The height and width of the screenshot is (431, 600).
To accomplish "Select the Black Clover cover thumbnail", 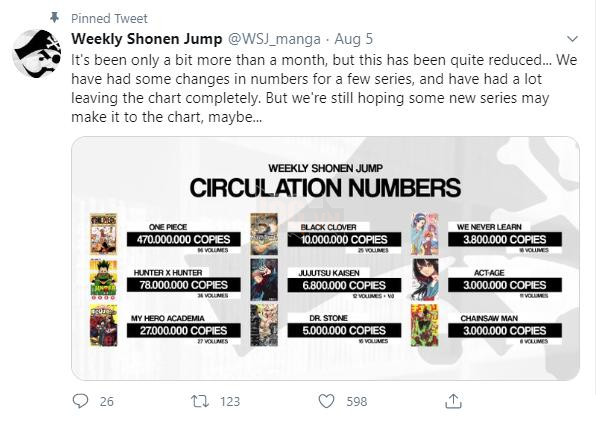I will click(x=263, y=233).
